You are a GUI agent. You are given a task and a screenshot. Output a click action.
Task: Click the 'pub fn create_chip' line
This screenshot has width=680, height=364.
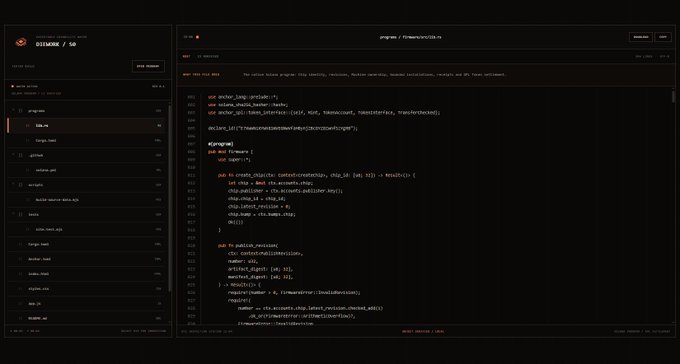point(317,175)
